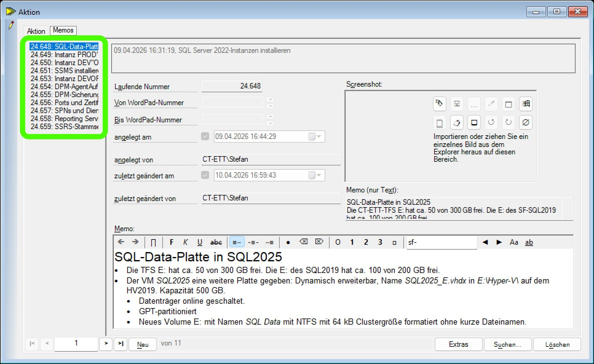This screenshot has width=594, height=364.
Task: Toggle bold formatting with the F button
Action: click(172, 242)
